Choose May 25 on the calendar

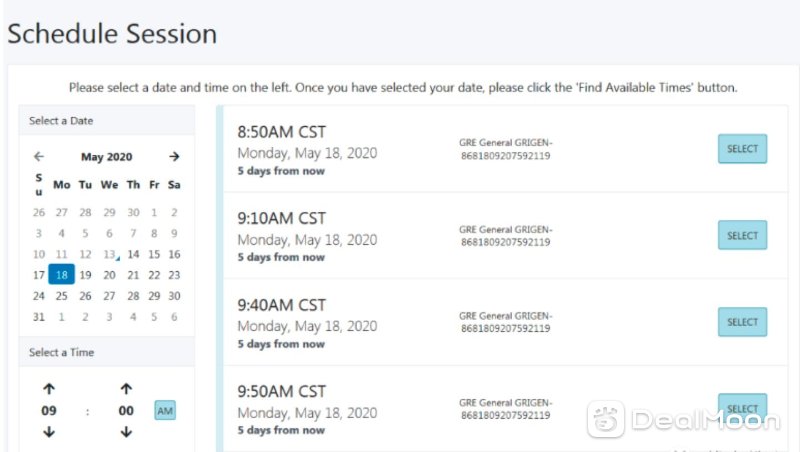(61, 296)
